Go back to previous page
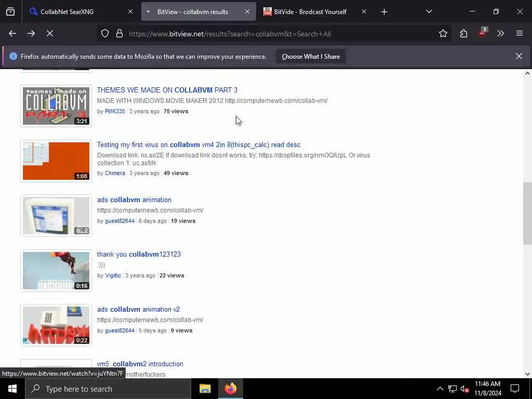 coord(12,33)
